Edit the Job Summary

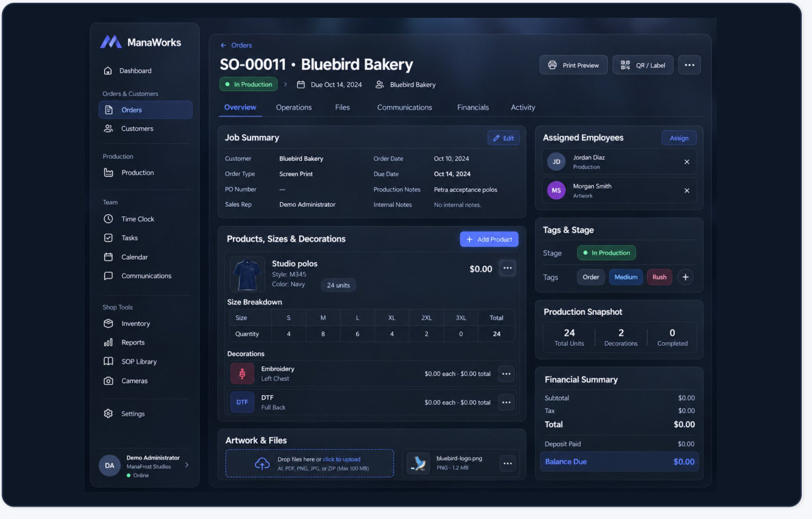503,138
